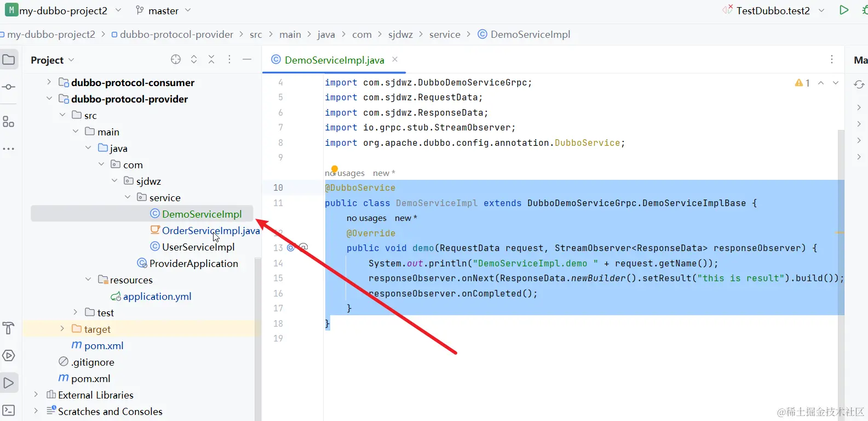Go to previous highlighted problem arrow

[821, 83]
